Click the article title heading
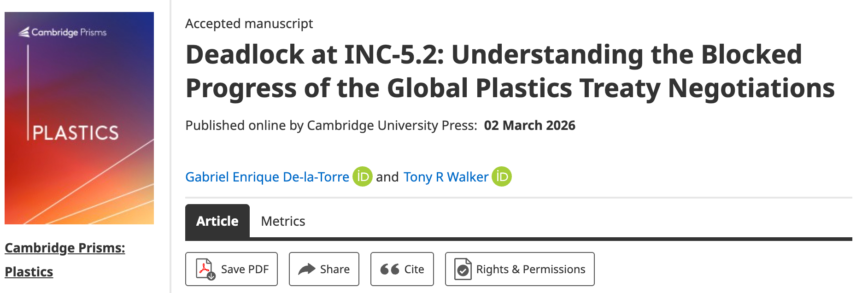868x293 pixels. [x=510, y=71]
